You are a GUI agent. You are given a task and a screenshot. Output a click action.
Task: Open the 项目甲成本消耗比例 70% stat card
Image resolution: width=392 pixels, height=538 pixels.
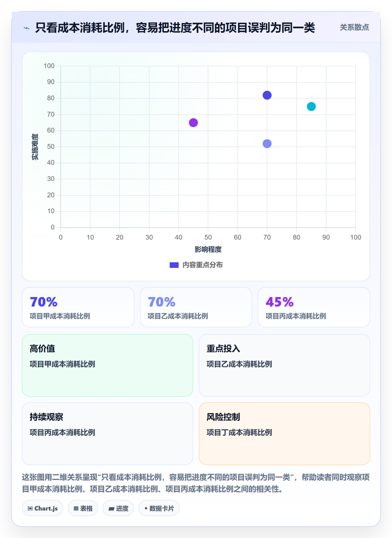[x=78, y=307]
